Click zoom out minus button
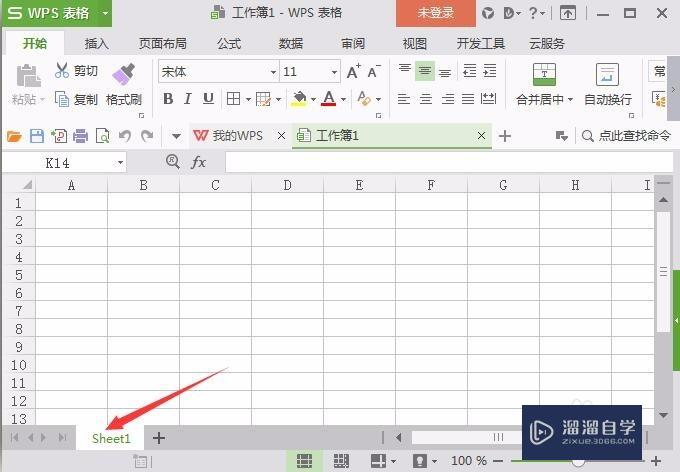Image resolution: width=680 pixels, height=472 pixels. (x=498, y=461)
